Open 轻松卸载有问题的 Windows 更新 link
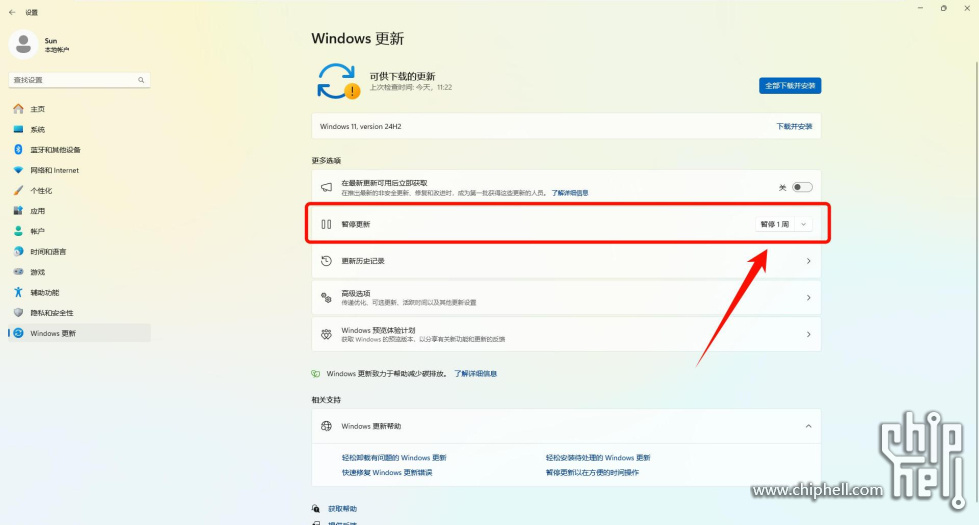The image size is (979, 525). point(394,458)
